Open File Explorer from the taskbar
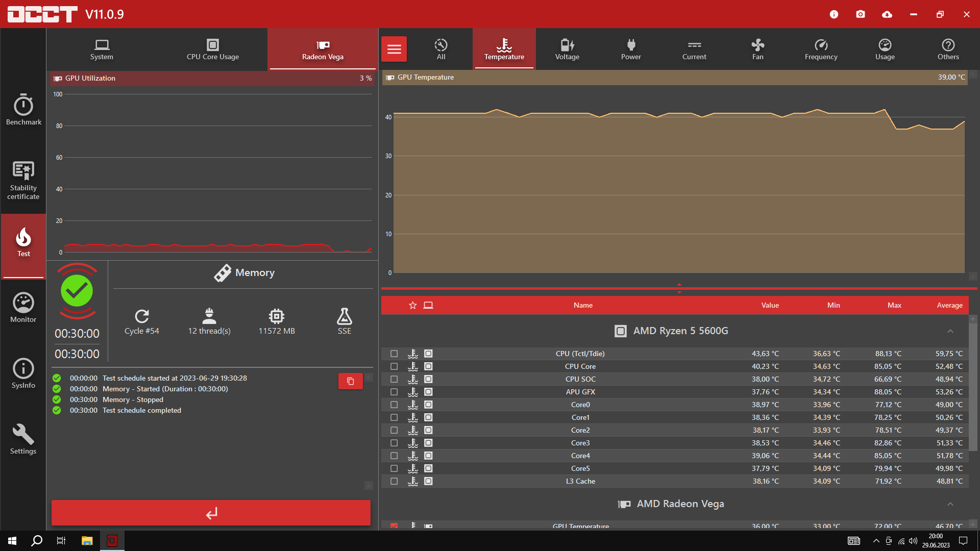The width and height of the screenshot is (980, 551). [87, 541]
